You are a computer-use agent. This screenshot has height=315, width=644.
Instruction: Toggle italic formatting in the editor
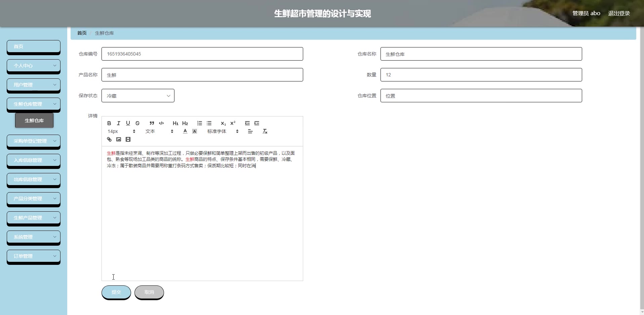119,123
